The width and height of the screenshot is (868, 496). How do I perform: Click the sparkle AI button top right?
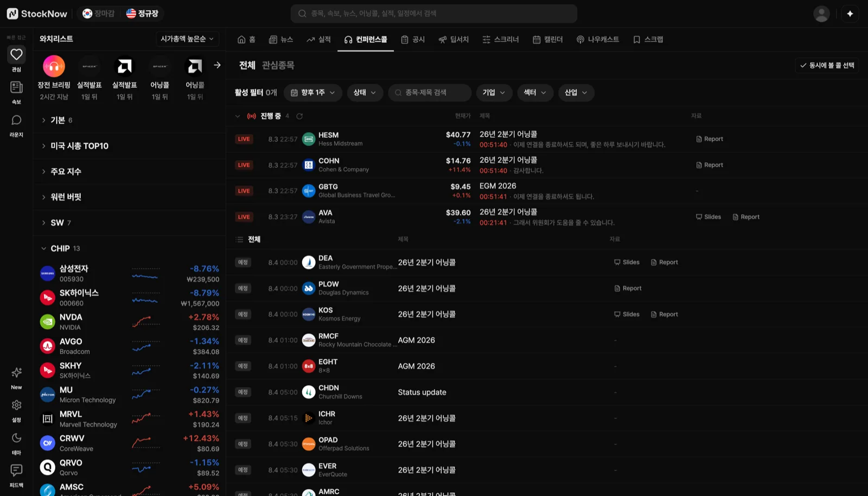pyautogui.click(x=850, y=14)
